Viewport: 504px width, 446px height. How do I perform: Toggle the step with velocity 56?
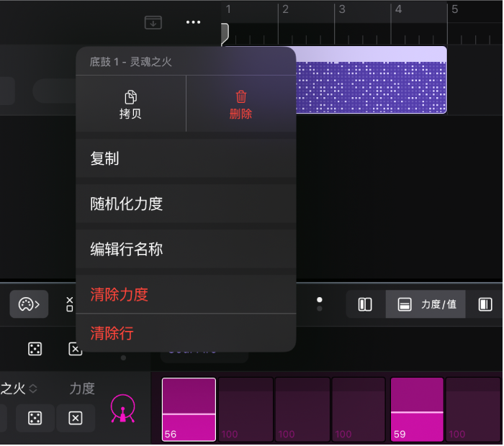point(189,410)
